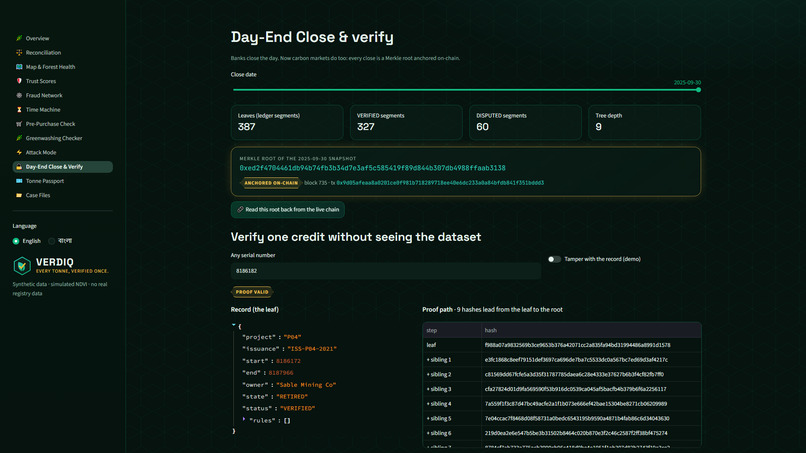The image size is (806, 453).
Task: Click the 8187966 end value
Action: [x=281, y=373]
